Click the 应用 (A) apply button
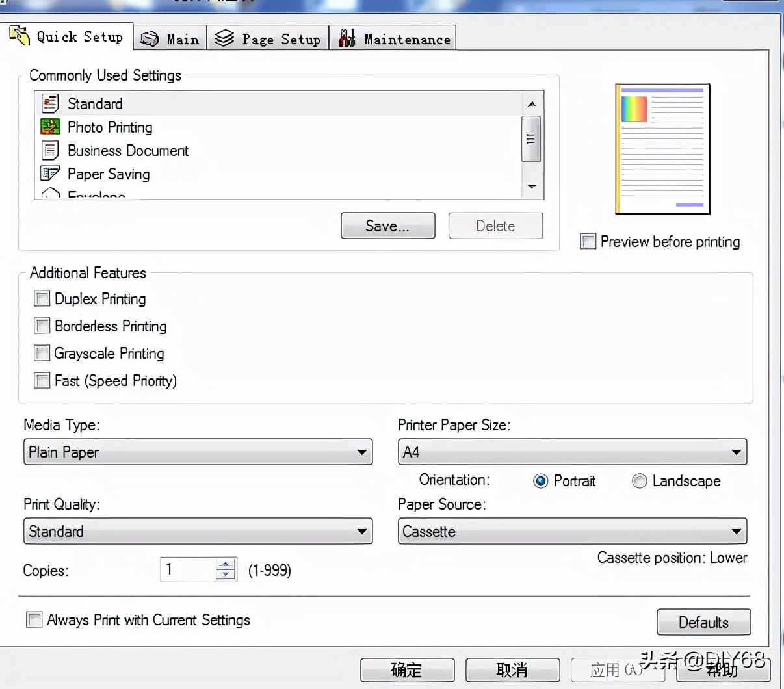 [x=618, y=670]
